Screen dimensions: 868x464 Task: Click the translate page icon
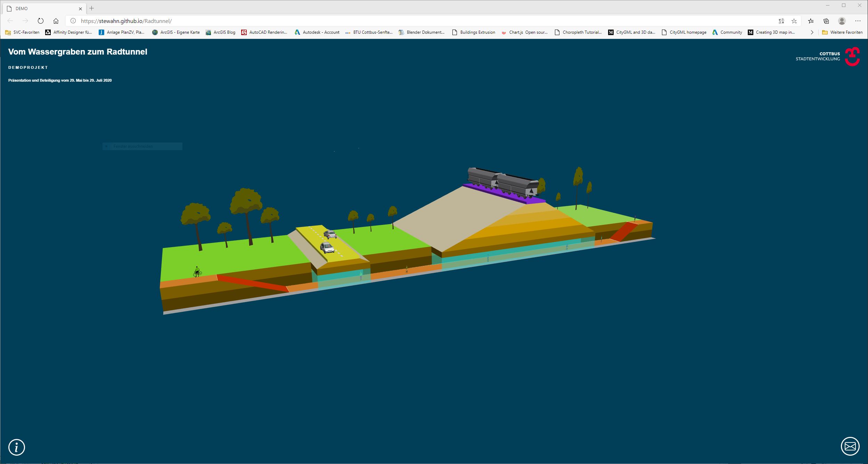point(781,21)
